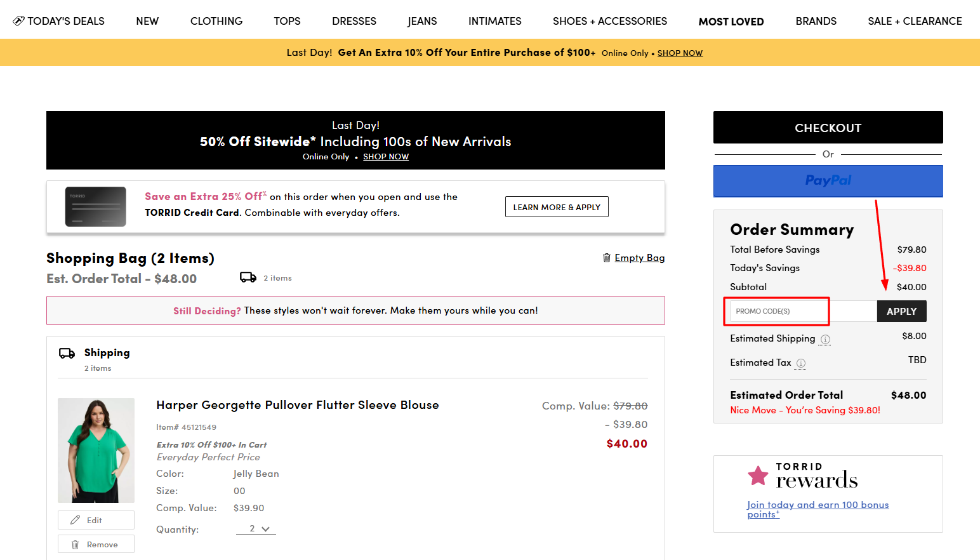Viewport: 980px width, 560px height.
Task: Click the APPLY promo button
Action: pos(901,311)
